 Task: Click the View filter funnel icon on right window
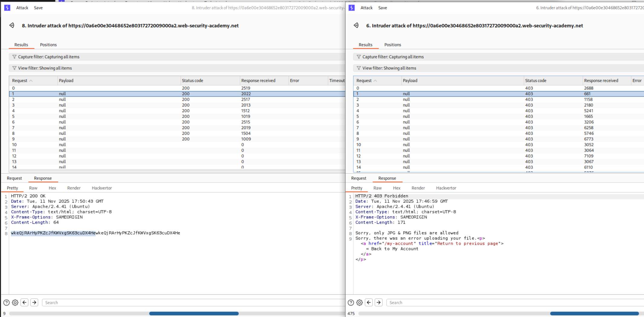tap(359, 68)
